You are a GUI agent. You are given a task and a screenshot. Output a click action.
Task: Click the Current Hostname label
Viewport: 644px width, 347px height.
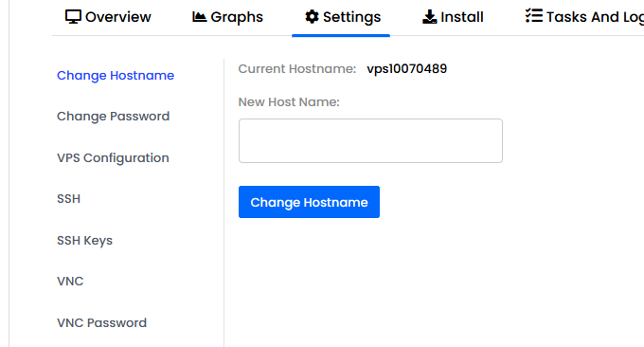[x=297, y=69]
